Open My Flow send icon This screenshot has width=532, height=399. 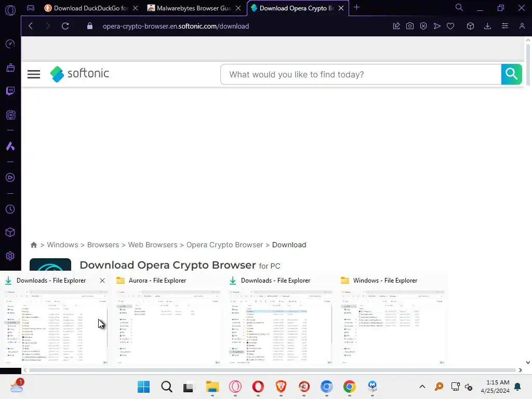click(x=437, y=26)
